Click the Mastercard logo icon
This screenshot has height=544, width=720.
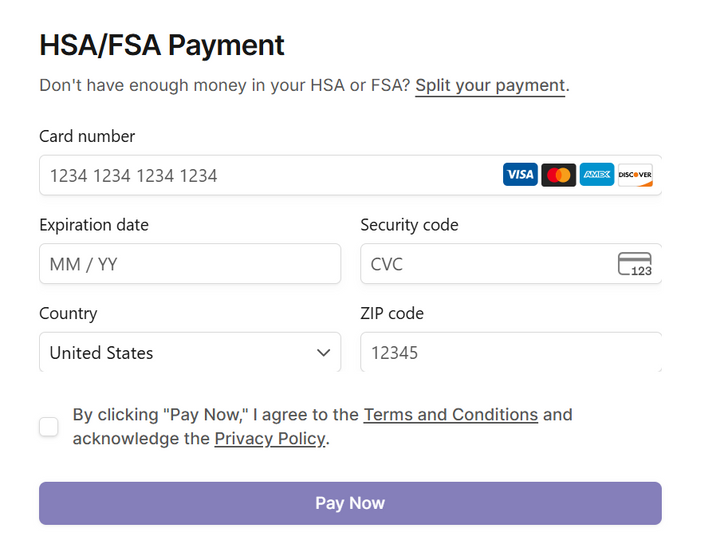point(558,175)
